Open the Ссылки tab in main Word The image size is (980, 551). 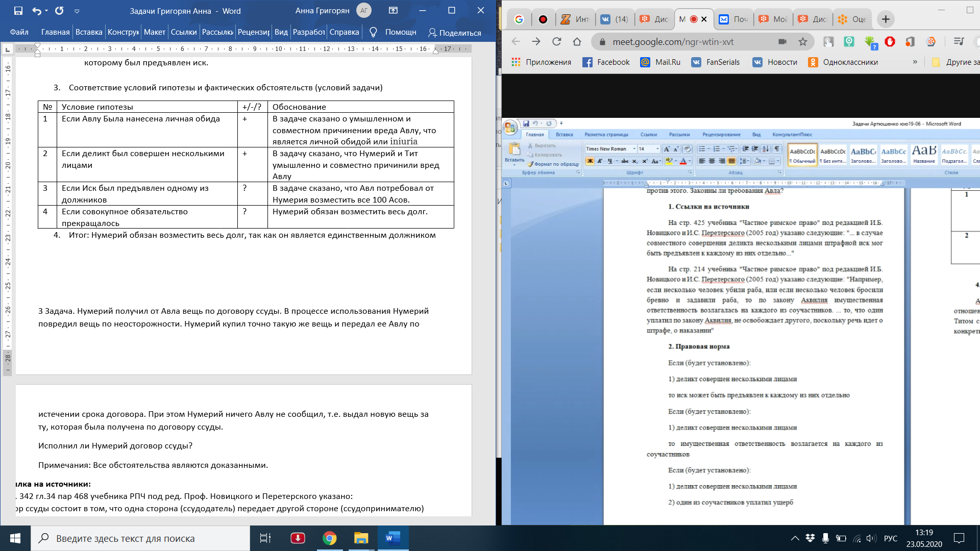point(184,32)
